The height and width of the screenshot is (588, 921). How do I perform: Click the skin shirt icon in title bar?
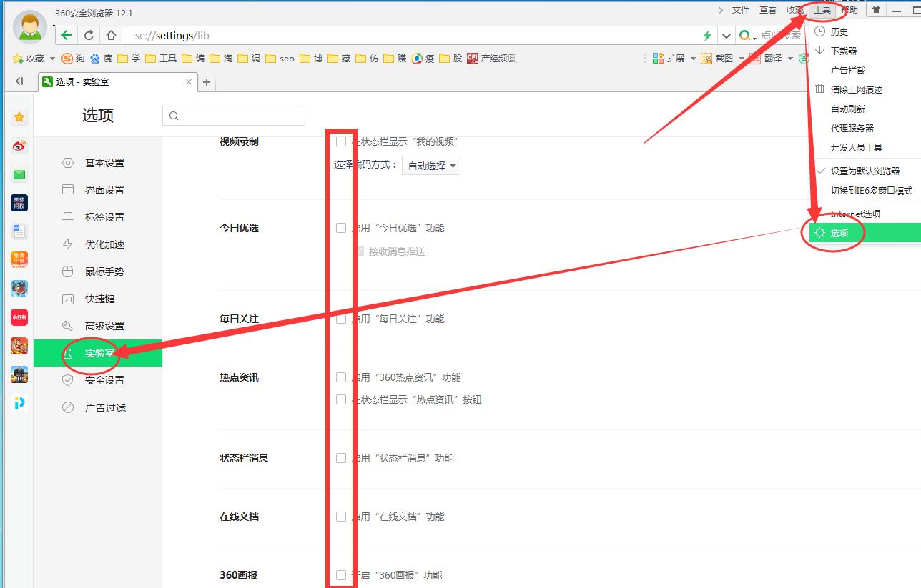[876, 10]
